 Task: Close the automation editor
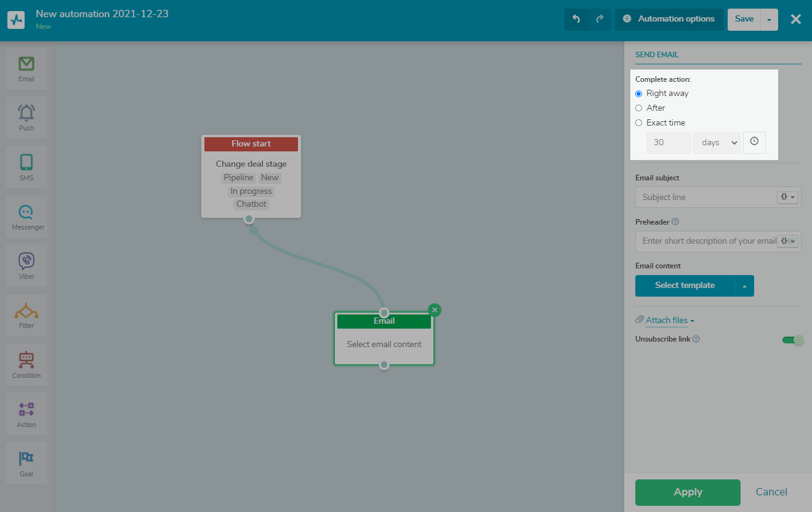[x=796, y=19]
